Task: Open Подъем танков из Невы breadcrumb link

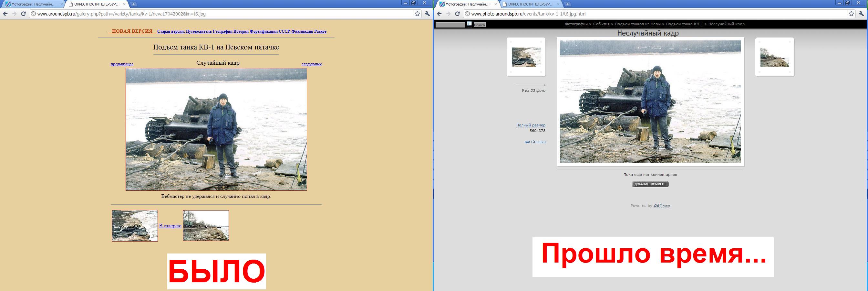Action: coord(638,24)
